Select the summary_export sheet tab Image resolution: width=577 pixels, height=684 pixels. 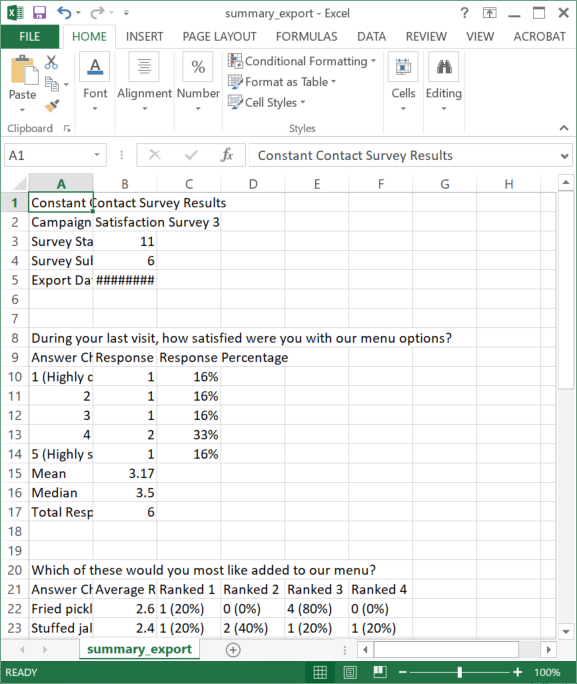click(x=139, y=650)
